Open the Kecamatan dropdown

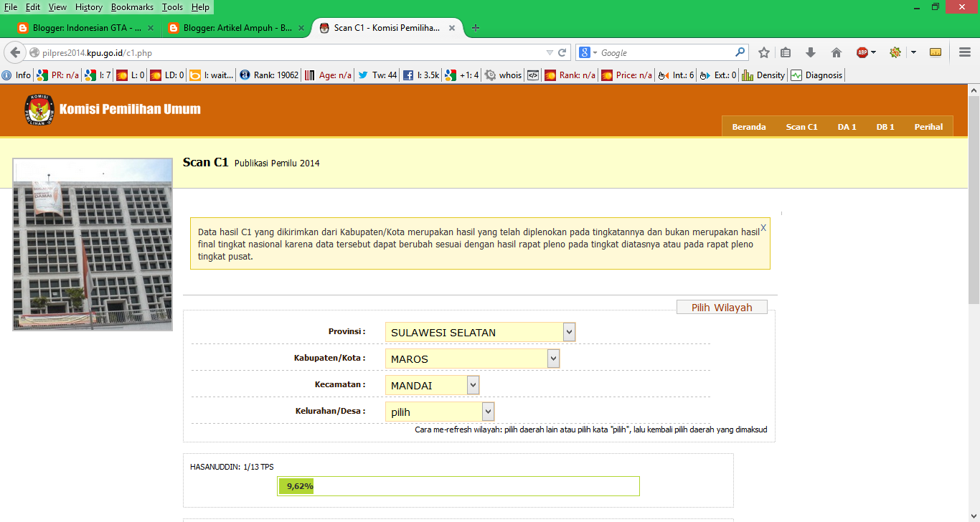432,385
